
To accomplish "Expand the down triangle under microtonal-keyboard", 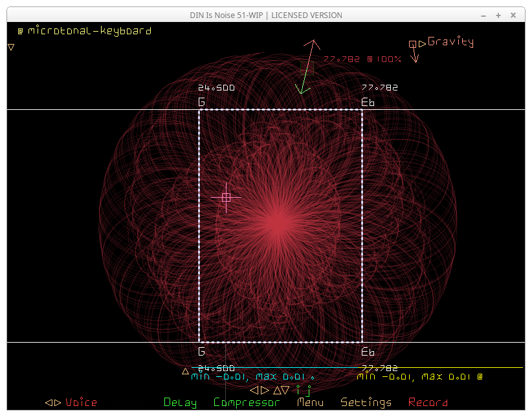I will 11,47.
